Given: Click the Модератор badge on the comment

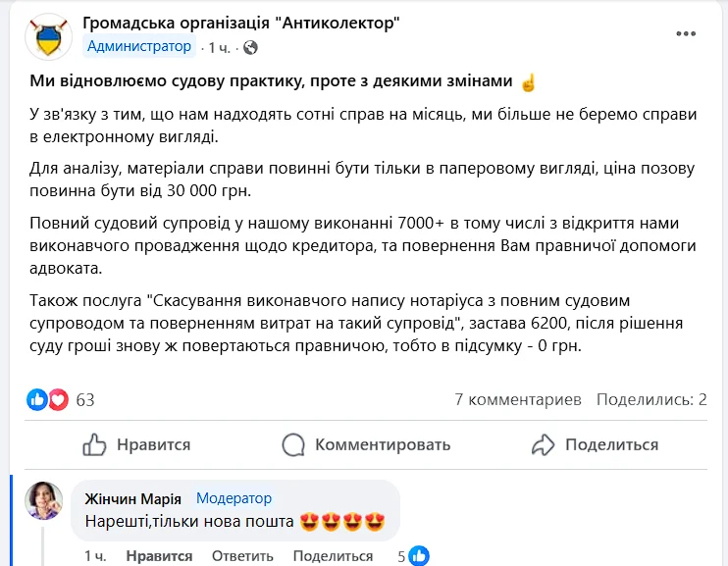Looking at the screenshot, I should click(x=234, y=498).
